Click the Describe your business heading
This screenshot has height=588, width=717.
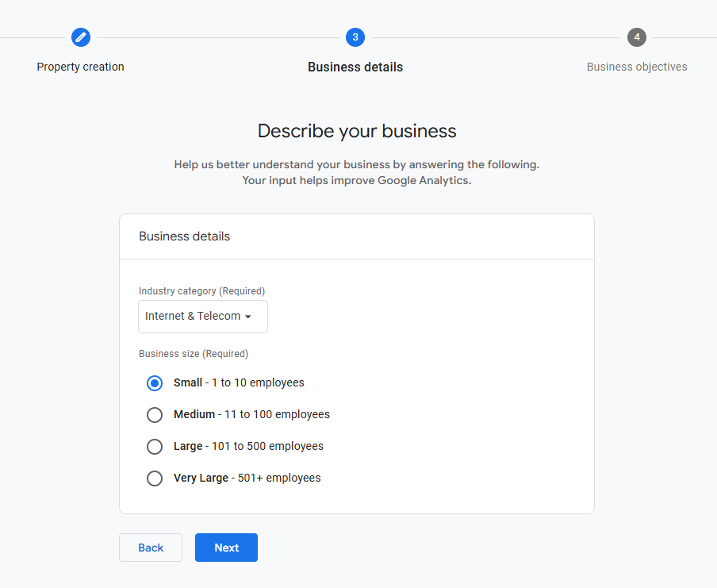[x=357, y=131]
